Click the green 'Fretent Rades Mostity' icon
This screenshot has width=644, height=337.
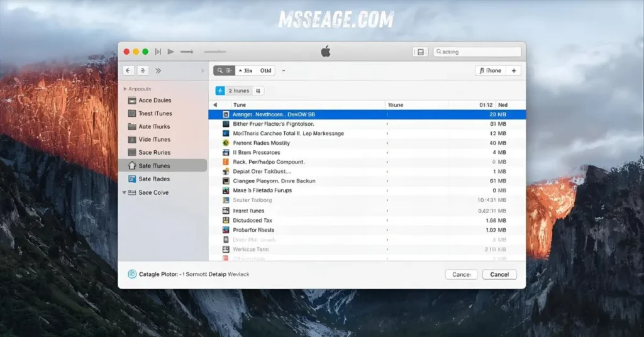click(x=226, y=143)
